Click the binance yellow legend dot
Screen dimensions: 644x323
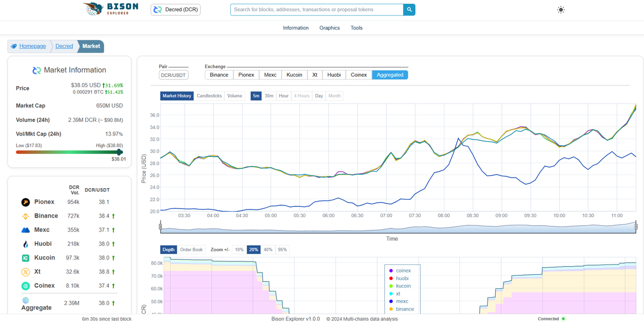tap(391, 309)
